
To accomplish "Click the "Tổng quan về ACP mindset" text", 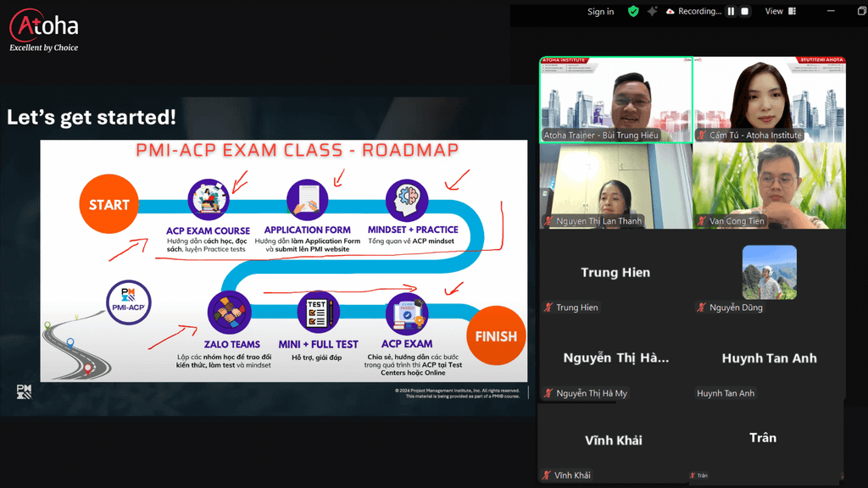I will point(411,241).
